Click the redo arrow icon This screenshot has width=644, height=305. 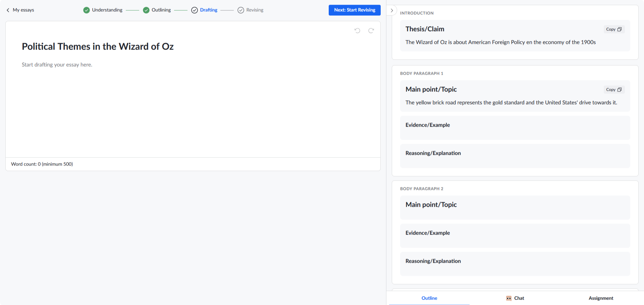[x=371, y=30]
